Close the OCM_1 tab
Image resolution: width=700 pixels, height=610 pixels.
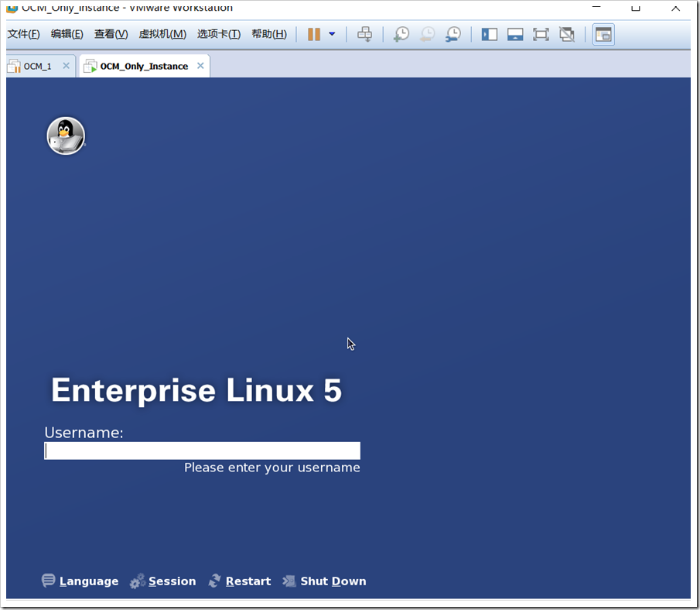(x=66, y=66)
